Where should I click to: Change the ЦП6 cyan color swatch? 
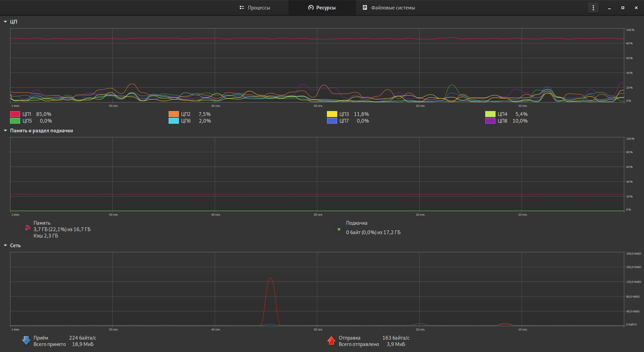174,121
